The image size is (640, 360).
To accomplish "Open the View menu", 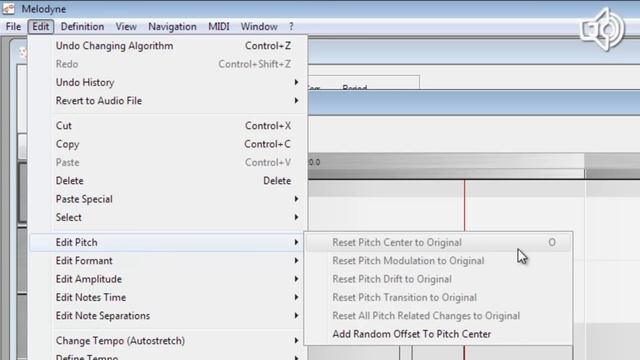I will (x=126, y=27).
